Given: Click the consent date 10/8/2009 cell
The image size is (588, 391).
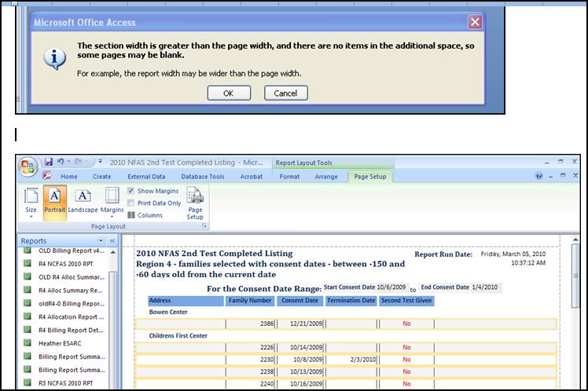Looking at the screenshot, I should click(x=301, y=360).
